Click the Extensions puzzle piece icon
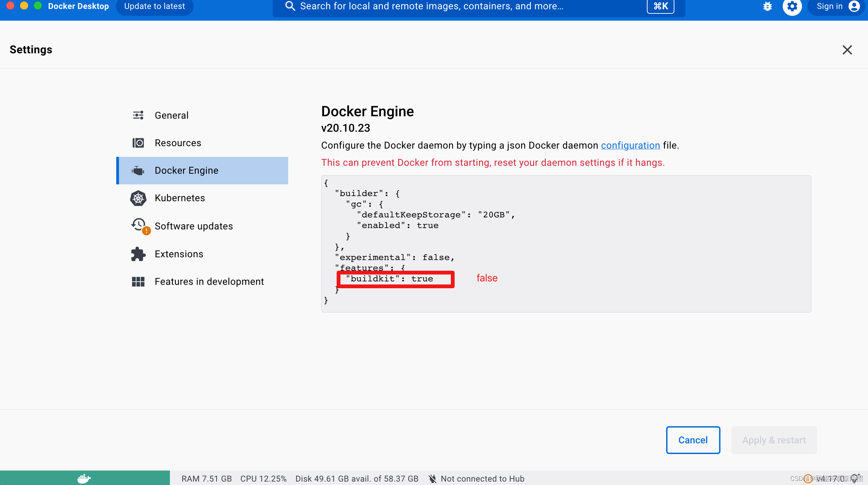Screen dimensions: 868x485 pos(138,254)
